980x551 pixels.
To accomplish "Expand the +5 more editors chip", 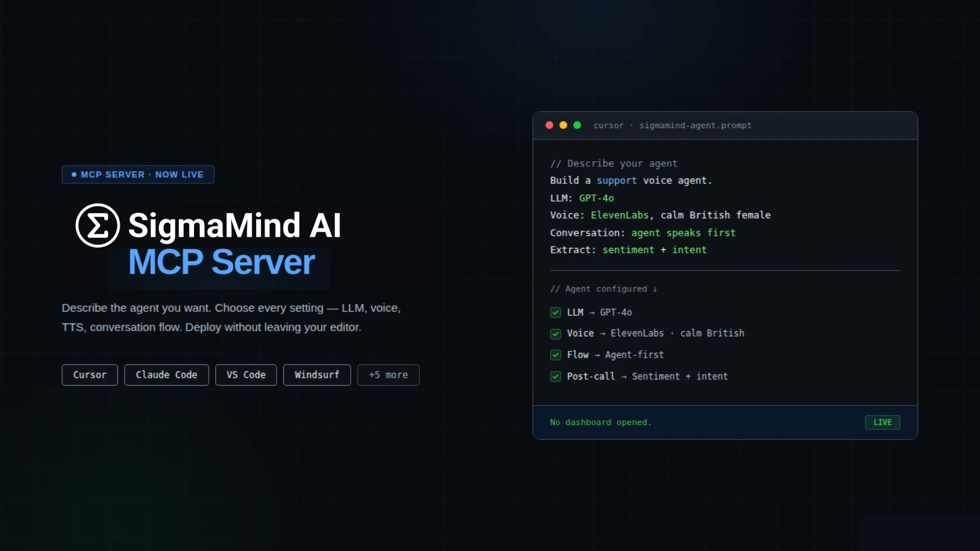I will (x=388, y=375).
